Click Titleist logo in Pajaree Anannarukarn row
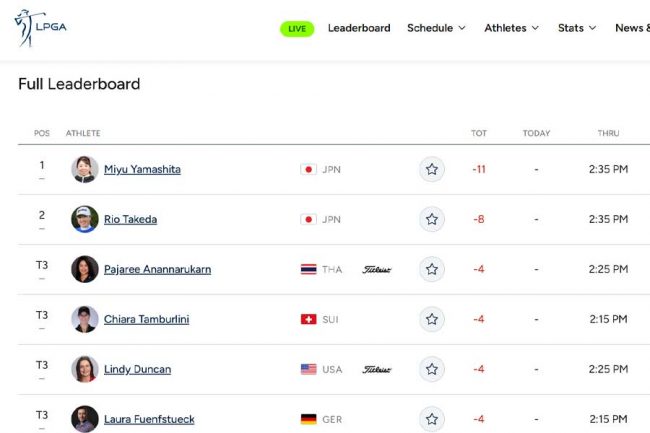 (376, 269)
